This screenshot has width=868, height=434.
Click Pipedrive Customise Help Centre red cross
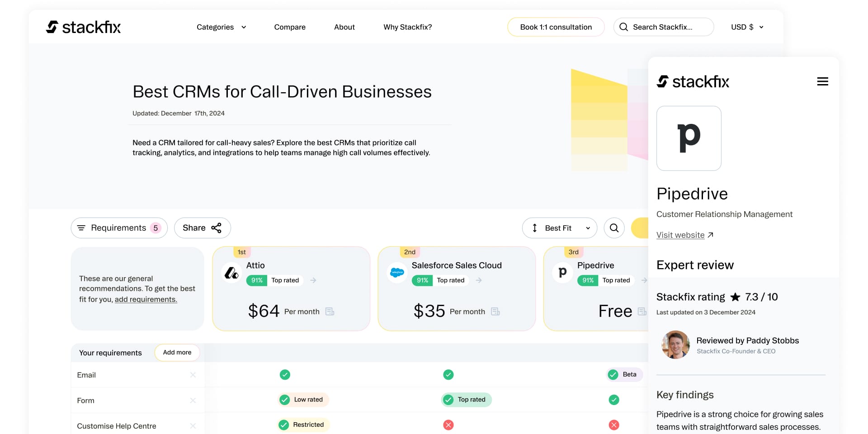click(614, 425)
